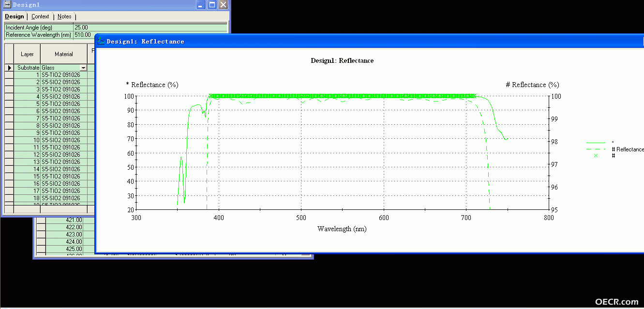Click layer number 13 cell

coord(27,162)
